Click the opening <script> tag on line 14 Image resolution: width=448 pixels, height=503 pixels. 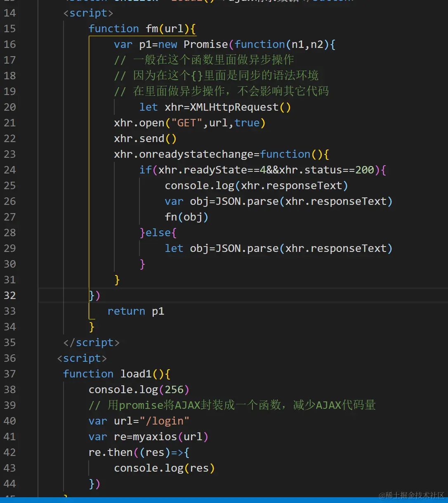tap(88, 13)
